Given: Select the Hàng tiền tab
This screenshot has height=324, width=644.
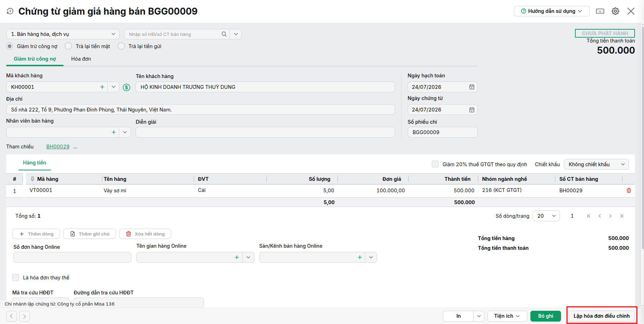Looking at the screenshot, I should pos(34,163).
